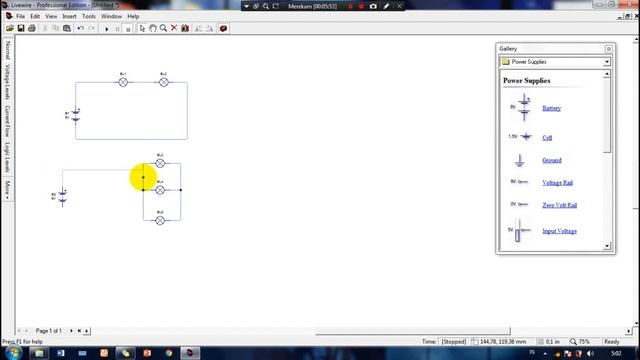This screenshot has height=360, width=640.
Task: Go to last page arrow
Action: pos(79,331)
